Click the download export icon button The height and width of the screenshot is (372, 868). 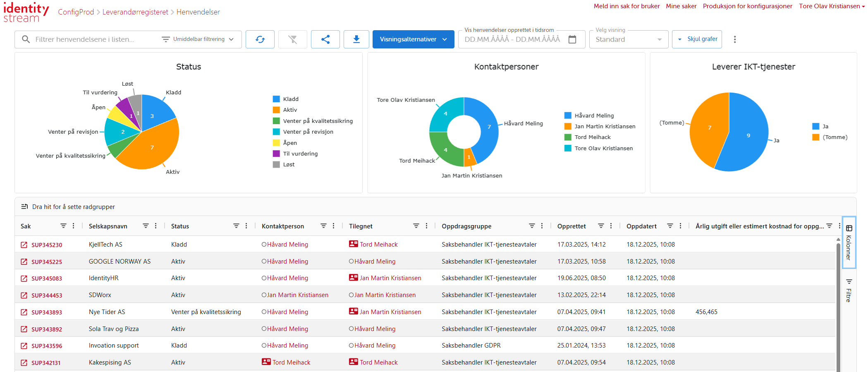pyautogui.click(x=356, y=39)
